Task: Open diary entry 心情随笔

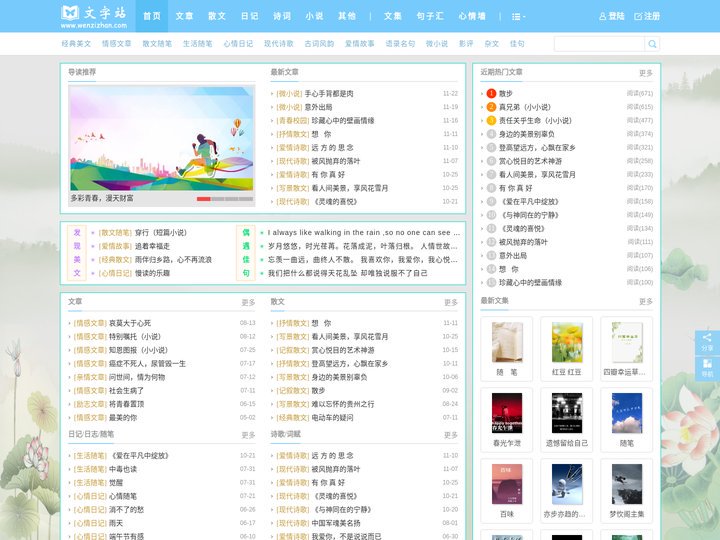Action: (123, 496)
